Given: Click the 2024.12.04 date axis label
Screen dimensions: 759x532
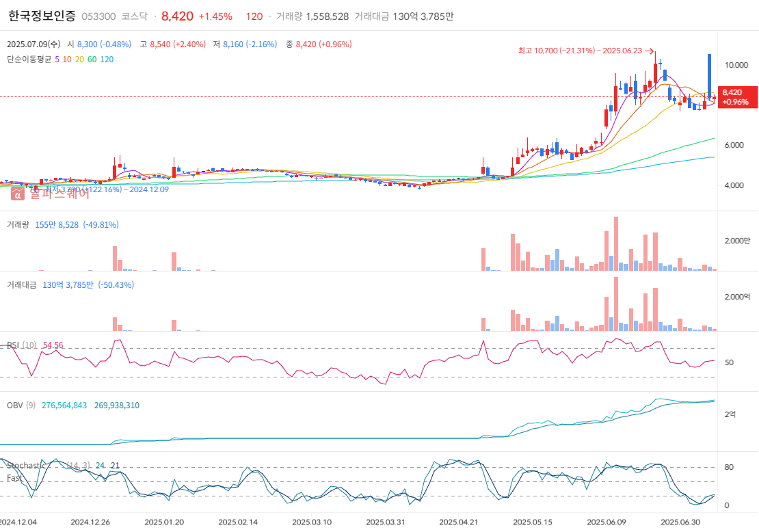Looking at the screenshot, I should [x=18, y=522].
